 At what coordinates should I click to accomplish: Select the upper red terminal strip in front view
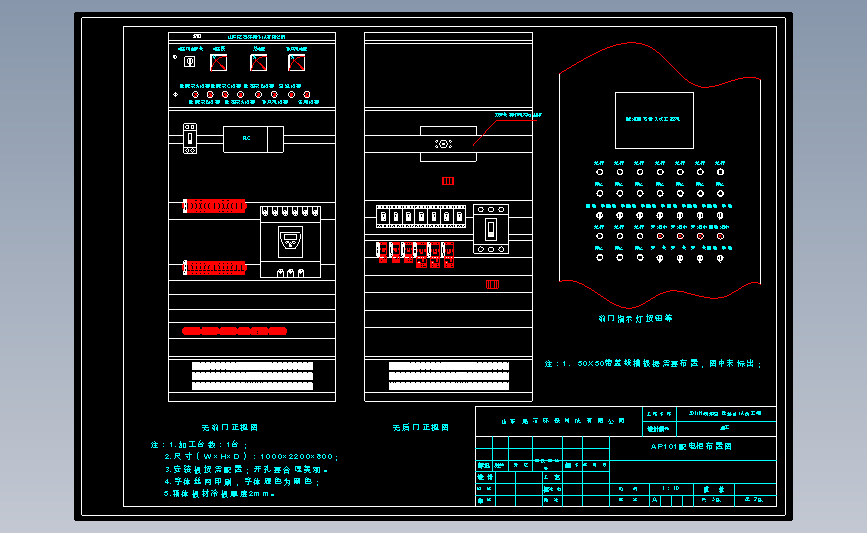pyautogui.click(x=214, y=206)
